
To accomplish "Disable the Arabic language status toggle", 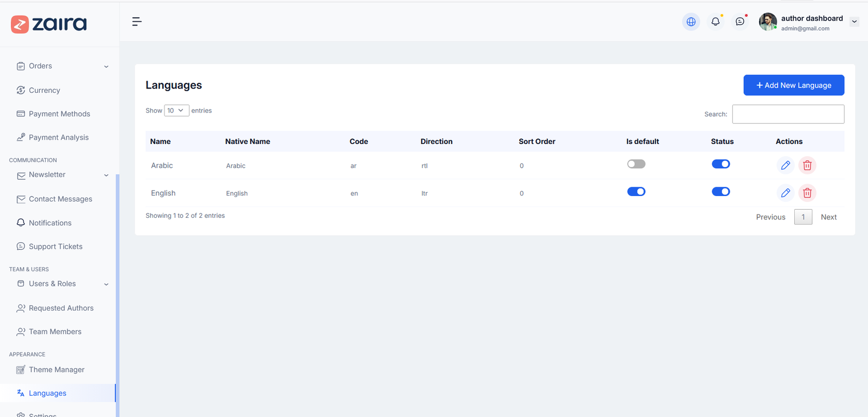I will [x=720, y=164].
